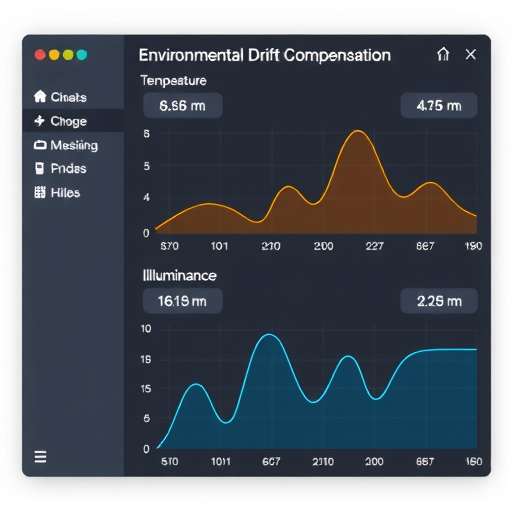
Task: Click the house icon beside Cinats
Action: pos(40,96)
